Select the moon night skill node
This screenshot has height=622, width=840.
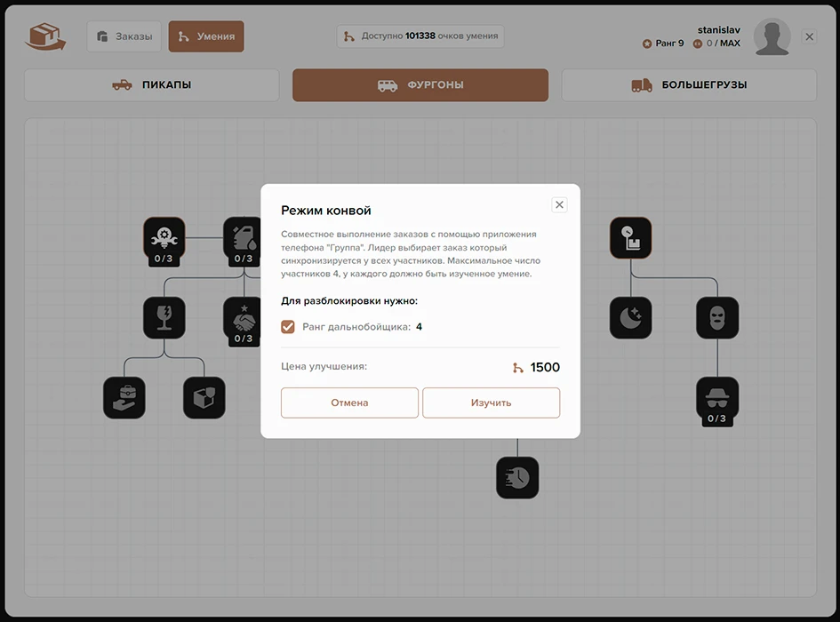[630, 317]
